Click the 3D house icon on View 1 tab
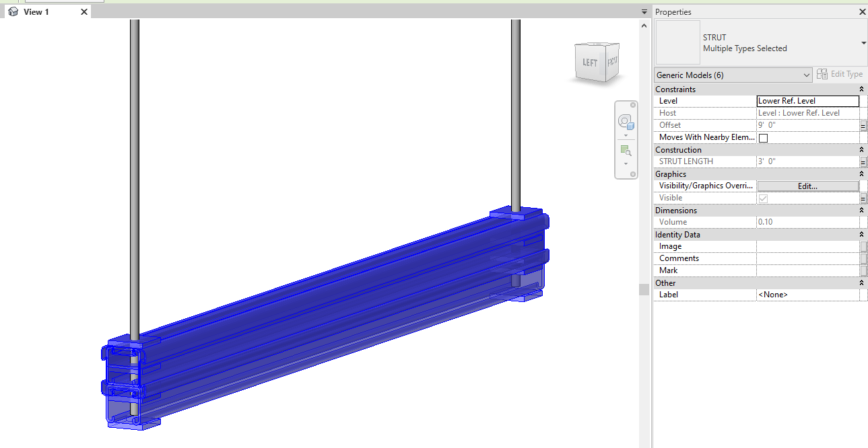868x448 pixels. 12,11
